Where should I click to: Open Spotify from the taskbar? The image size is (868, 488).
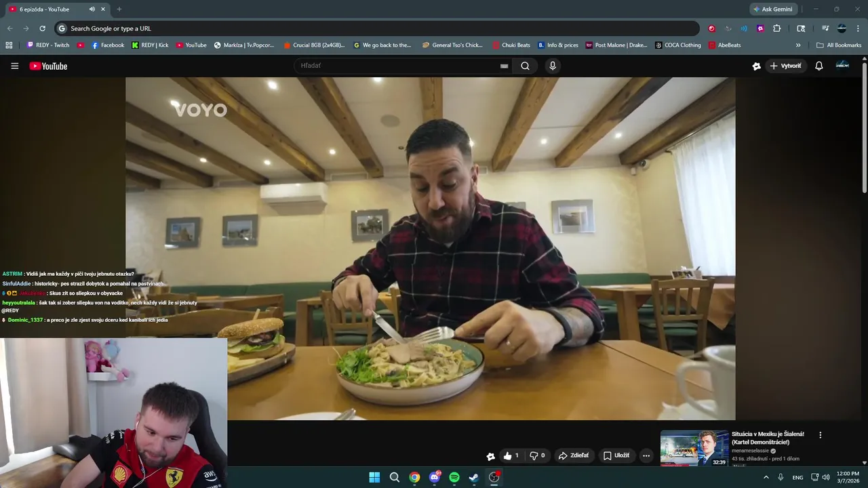[454, 477]
